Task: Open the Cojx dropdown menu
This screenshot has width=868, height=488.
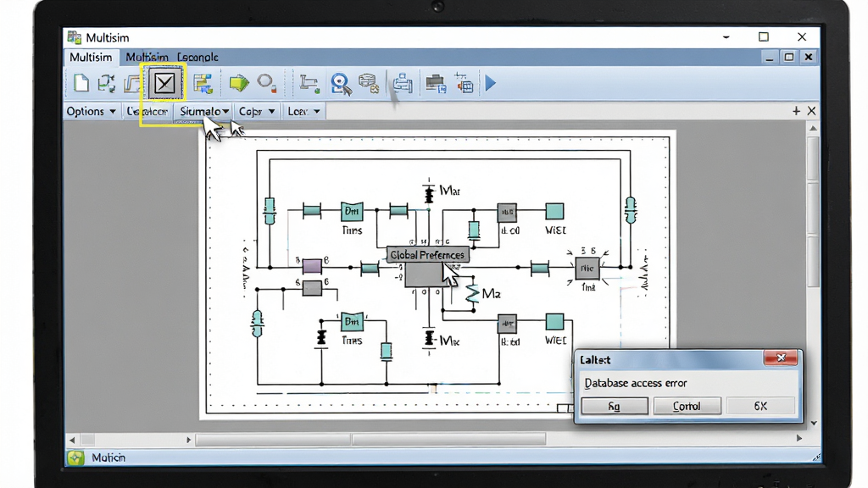Action: click(x=257, y=111)
